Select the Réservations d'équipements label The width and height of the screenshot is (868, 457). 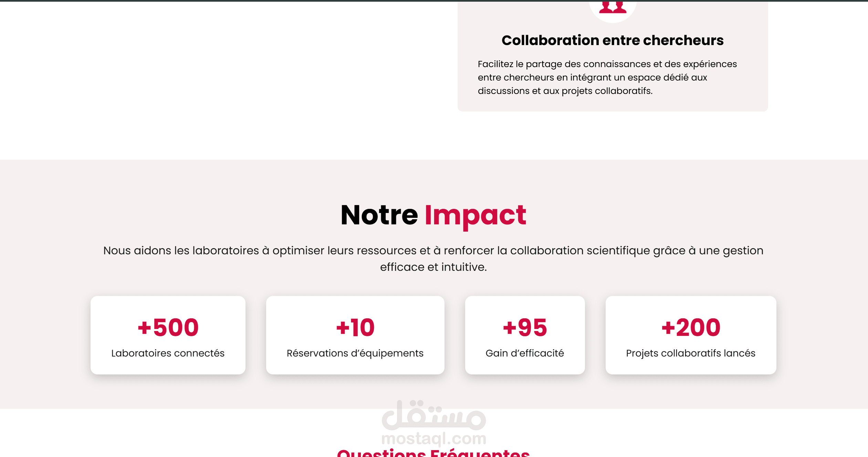pos(355,353)
